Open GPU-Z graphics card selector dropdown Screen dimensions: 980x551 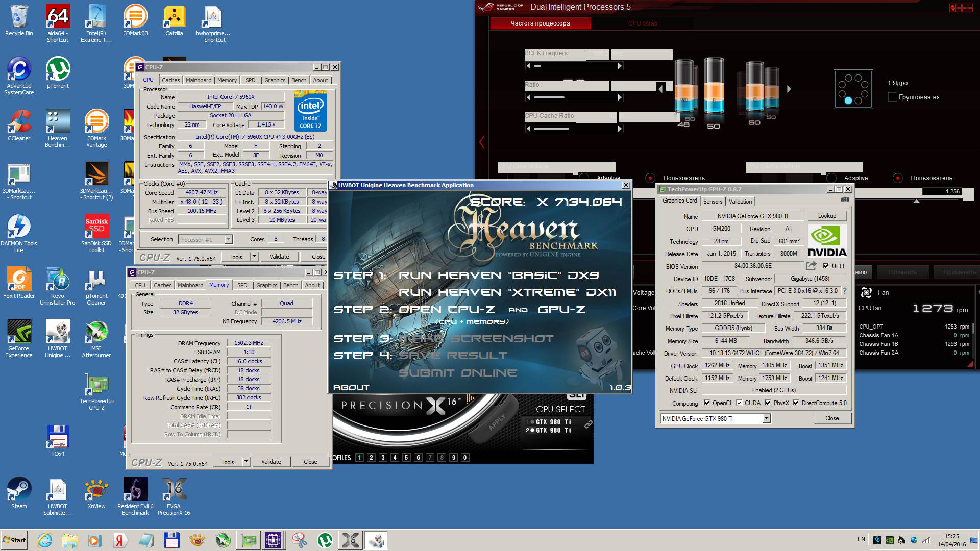[x=766, y=419]
